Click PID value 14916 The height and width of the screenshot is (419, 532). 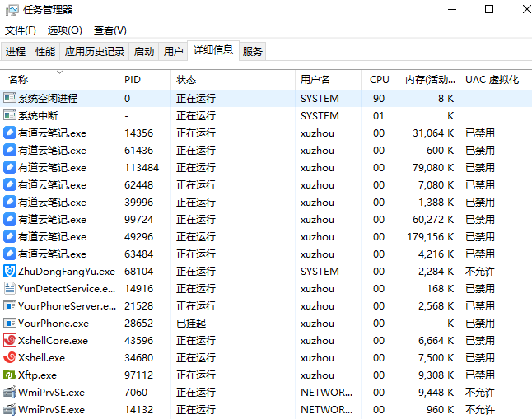coord(139,288)
